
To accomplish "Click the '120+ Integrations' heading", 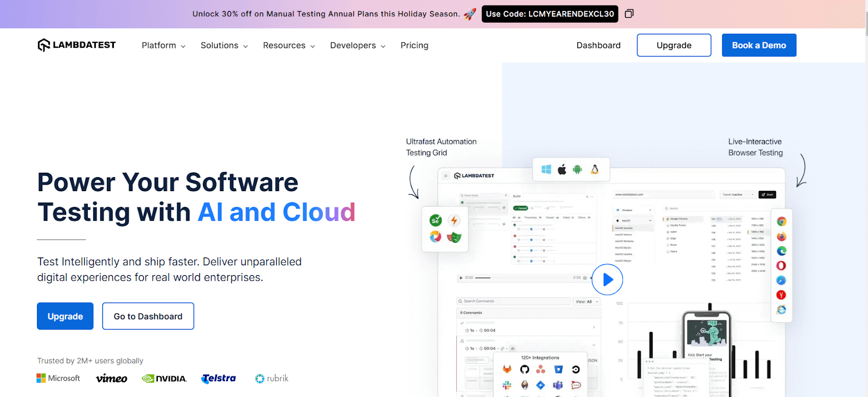I will click(540, 357).
